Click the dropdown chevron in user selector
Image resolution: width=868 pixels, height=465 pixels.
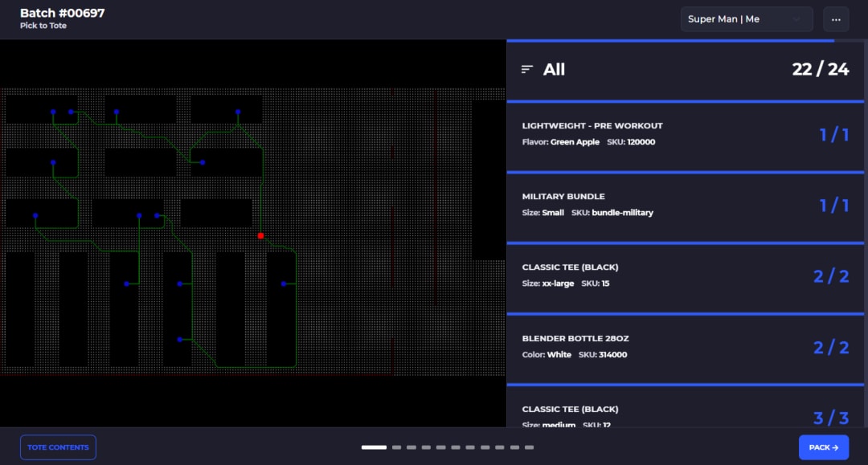click(x=796, y=19)
